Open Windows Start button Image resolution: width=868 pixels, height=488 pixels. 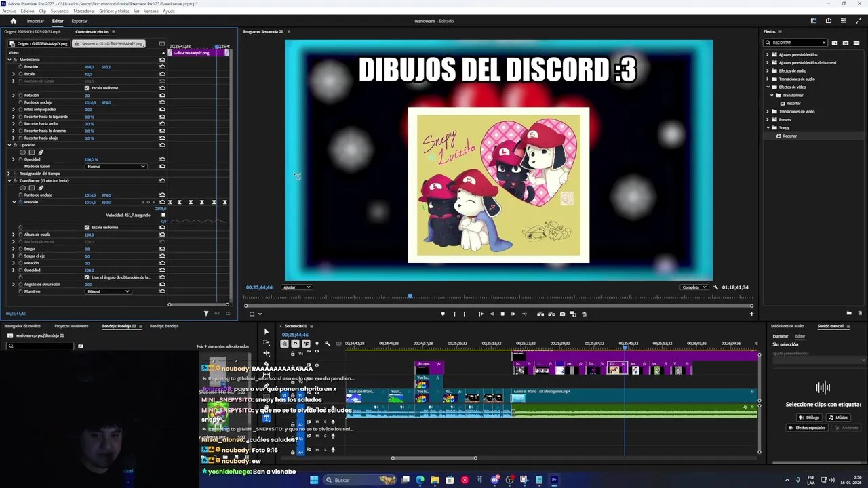(x=313, y=480)
